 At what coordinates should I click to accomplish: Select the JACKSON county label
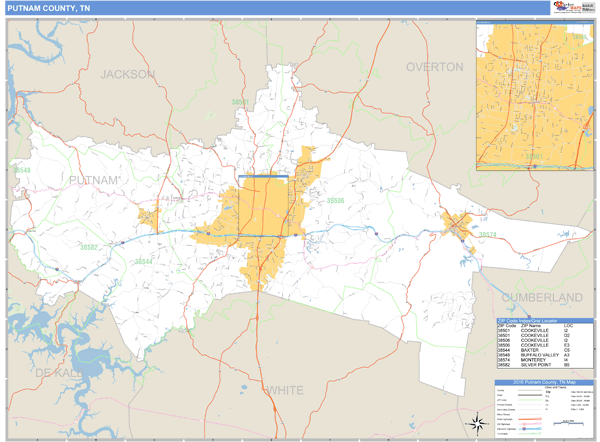[127, 74]
